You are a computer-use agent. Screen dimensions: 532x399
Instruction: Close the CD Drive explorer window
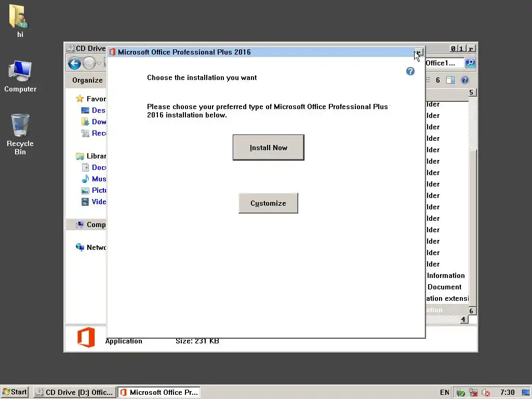(471, 48)
